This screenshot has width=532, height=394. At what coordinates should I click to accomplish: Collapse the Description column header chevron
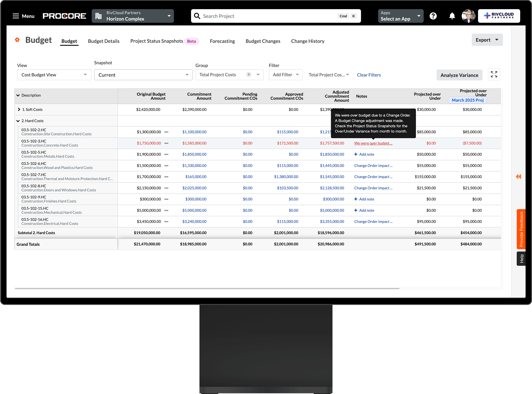pos(18,95)
